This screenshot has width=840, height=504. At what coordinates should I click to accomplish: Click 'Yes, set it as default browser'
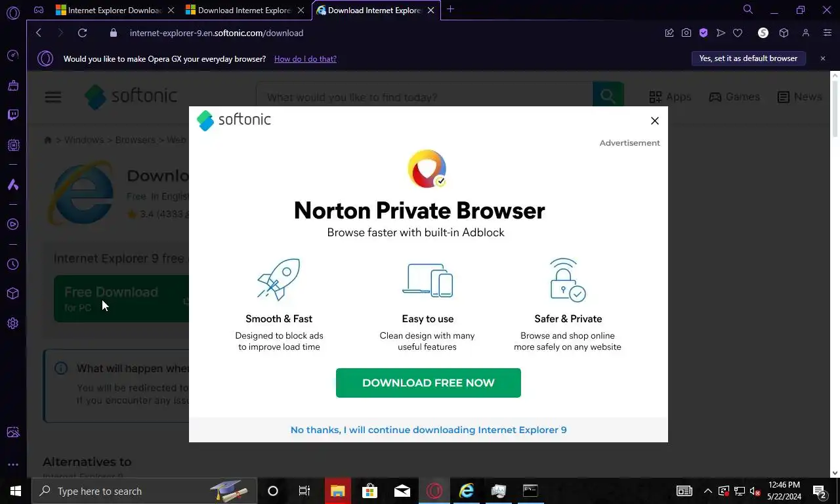748,58
